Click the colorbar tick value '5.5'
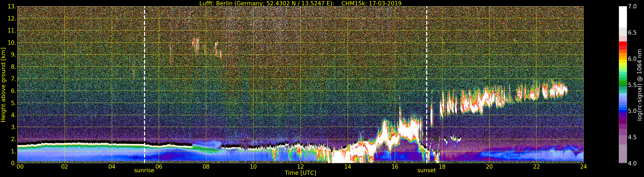The width and height of the screenshot is (644, 177). click(632, 85)
